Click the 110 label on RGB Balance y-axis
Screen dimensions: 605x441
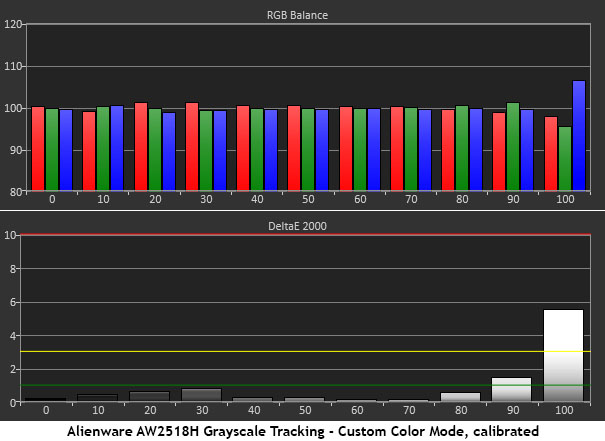click(x=13, y=66)
